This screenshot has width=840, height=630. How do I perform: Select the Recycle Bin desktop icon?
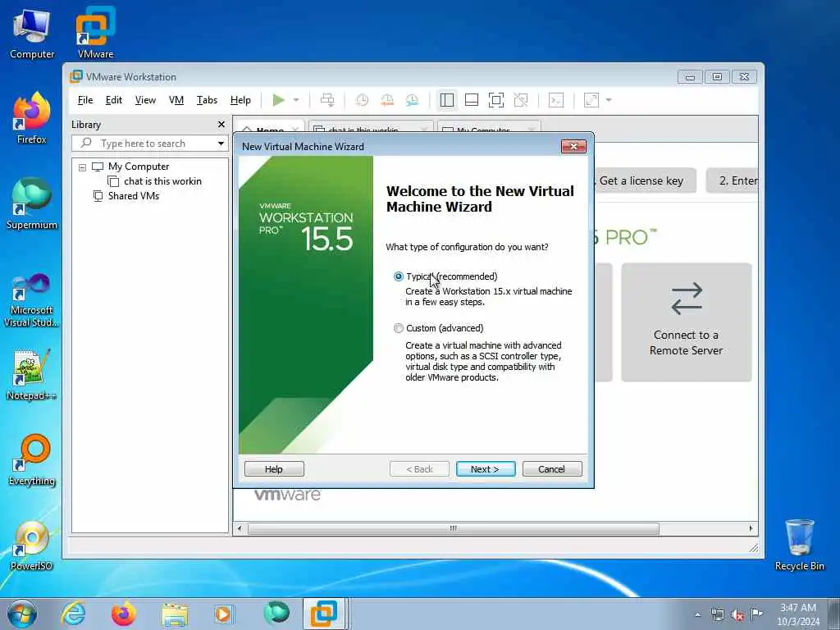[x=799, y=545]
